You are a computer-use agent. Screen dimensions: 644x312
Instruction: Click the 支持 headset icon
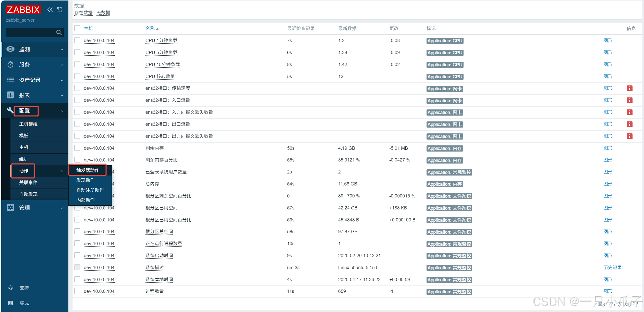[10, 288]
